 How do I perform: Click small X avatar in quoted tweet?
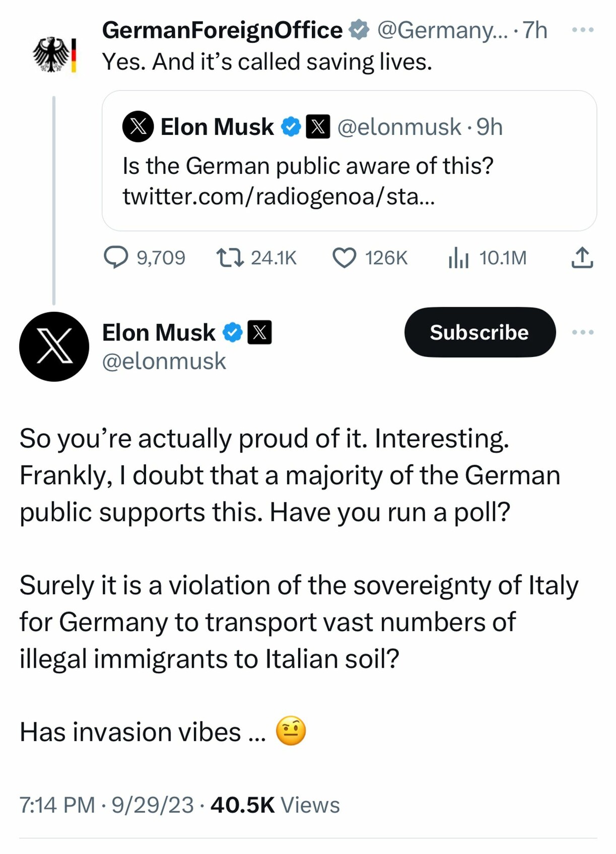click(138, 126)
